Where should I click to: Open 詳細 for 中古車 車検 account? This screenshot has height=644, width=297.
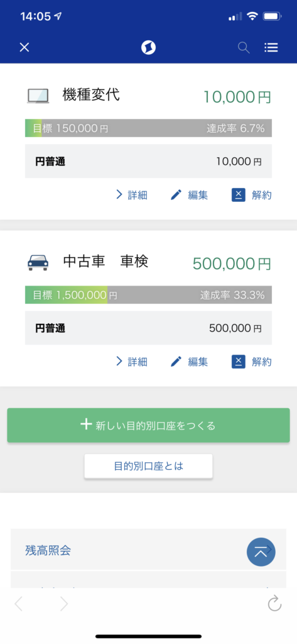pyautogui.click(x=132, y=362)
